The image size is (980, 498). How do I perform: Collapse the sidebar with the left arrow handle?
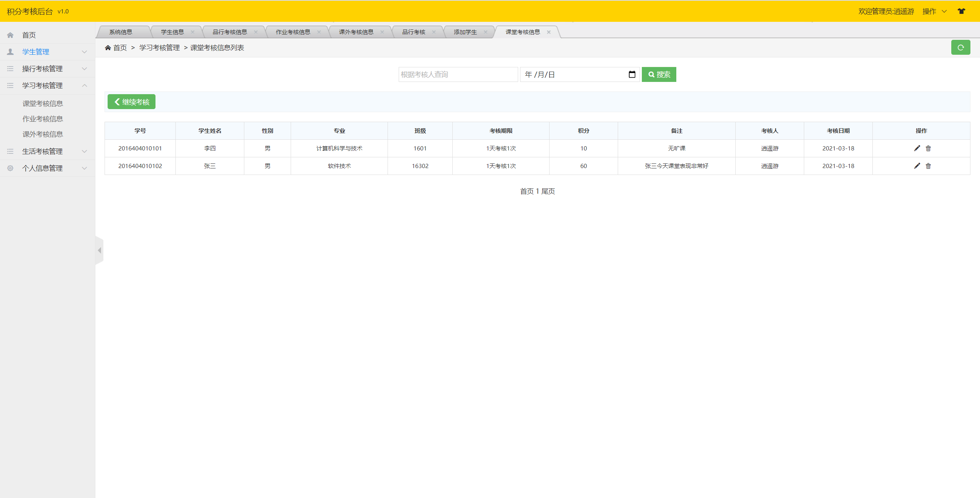[99, 250]
